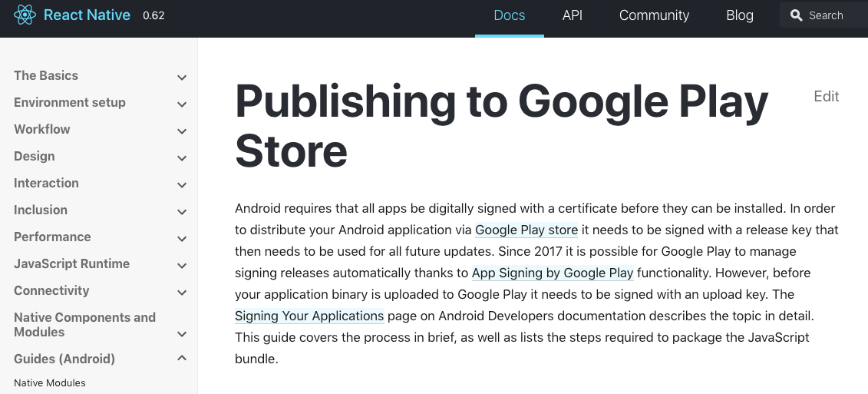The width and height of the screenshot is (868, 394).
Task: Follow App Signing by Google Play link
Action: click(x=553, y=273)
